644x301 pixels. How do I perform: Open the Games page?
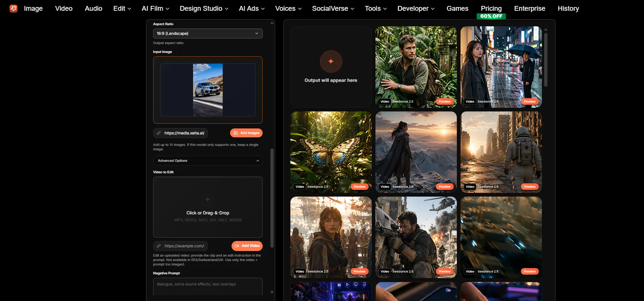click(458, 9)
